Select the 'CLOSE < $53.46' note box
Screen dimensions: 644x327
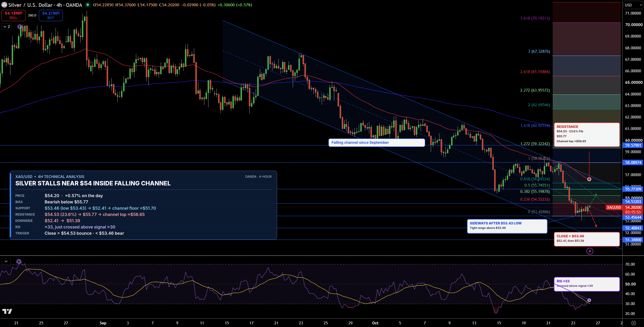coord(586,239)
